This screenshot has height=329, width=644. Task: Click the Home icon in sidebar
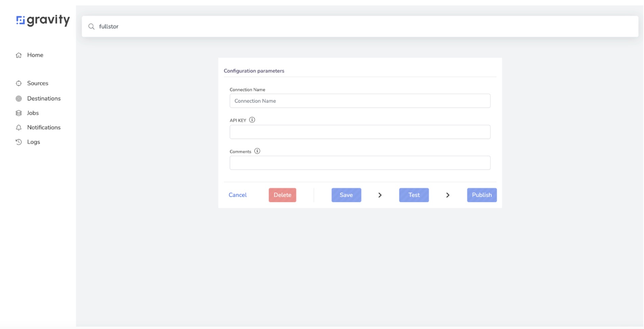(19, 55)
